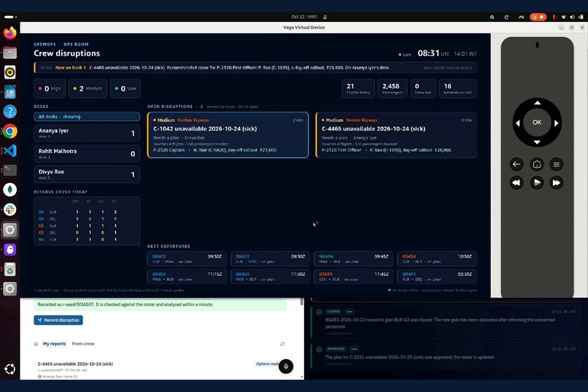Image resolution: width=588 pixels, height=392 pixels.
Task: Click the DX403 09:30Z departure card
Action: [187, 259]
